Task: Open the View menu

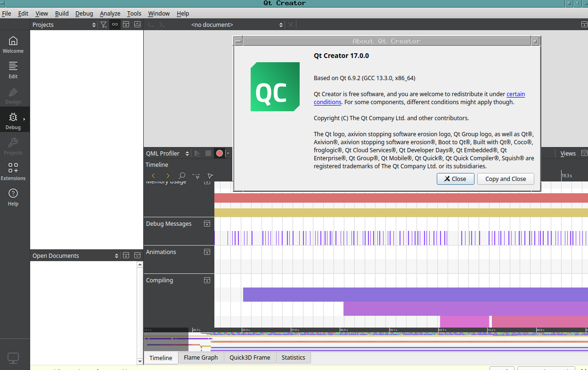Action: coord(41,13)
